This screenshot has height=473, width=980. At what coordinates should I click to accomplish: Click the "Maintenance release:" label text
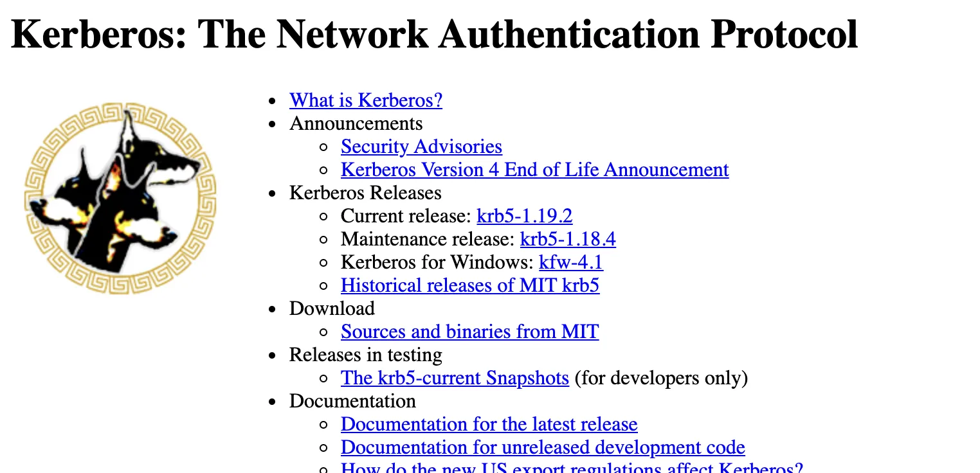coord(428,239)
